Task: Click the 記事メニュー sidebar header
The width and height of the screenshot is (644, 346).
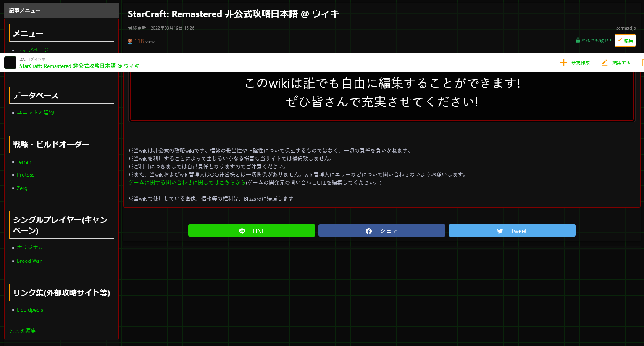Action: [61, 10]
